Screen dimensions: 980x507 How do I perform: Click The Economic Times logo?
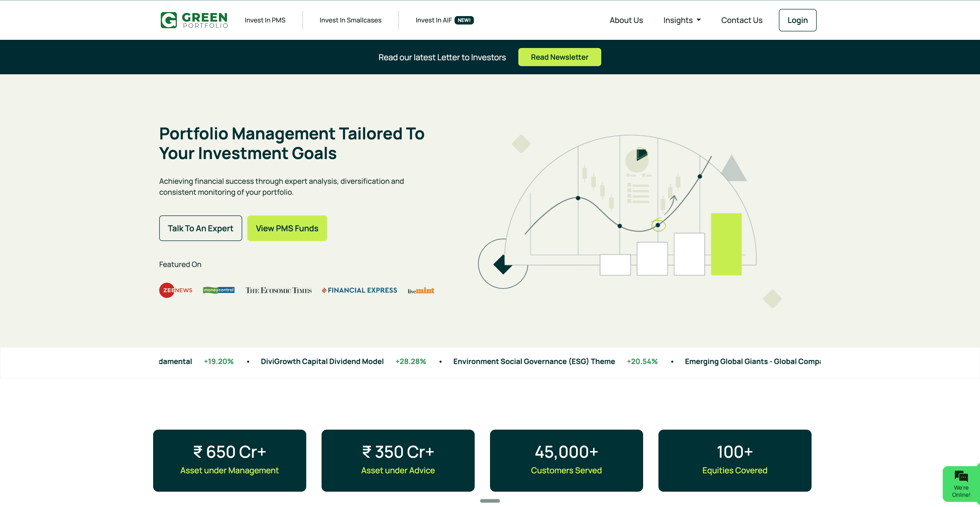coord(278,290)
